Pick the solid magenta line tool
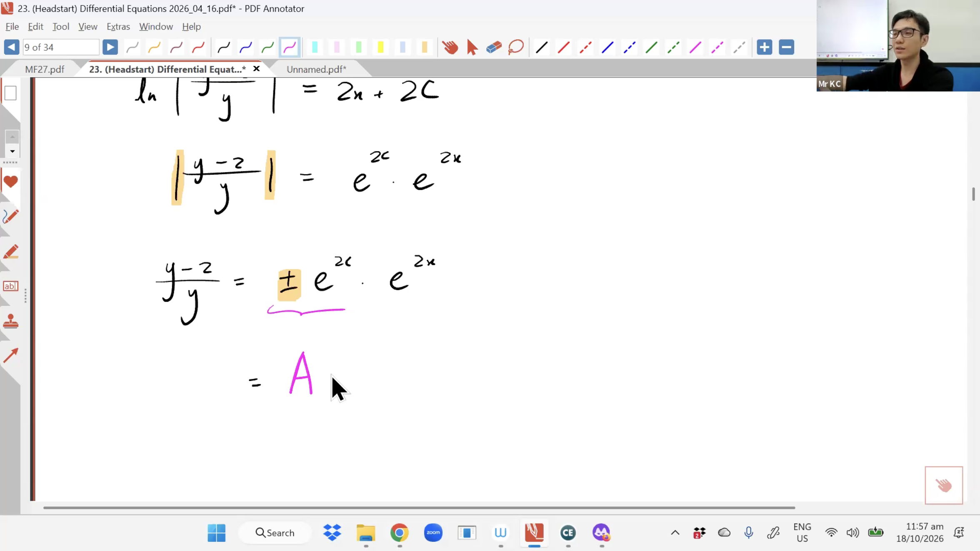Screen dimensions: 980x551 point(695,47)
